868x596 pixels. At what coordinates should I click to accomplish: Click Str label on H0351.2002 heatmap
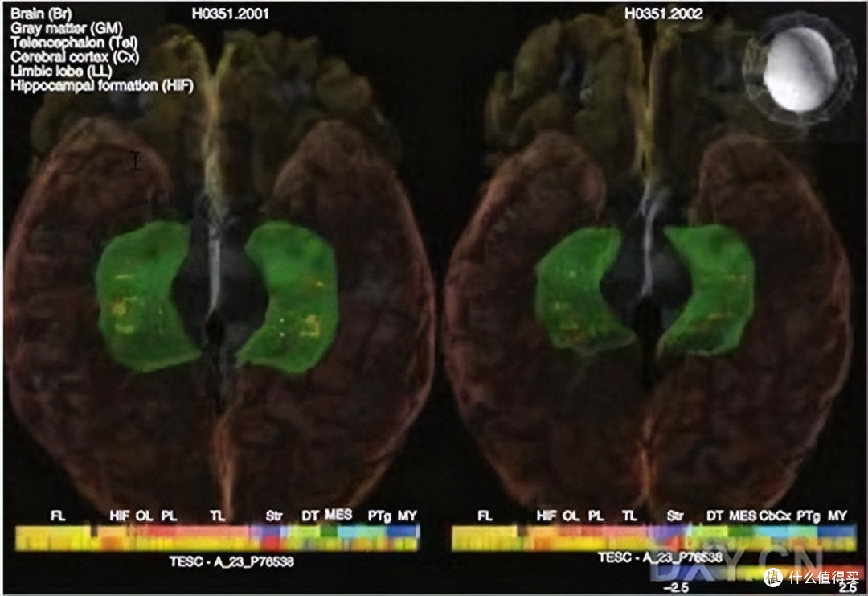coord(675,516)
